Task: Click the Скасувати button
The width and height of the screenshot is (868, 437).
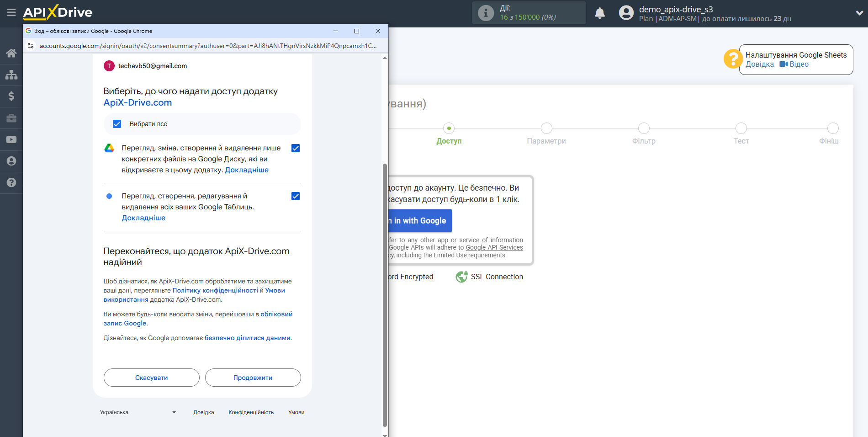Action: coord(152,378)
